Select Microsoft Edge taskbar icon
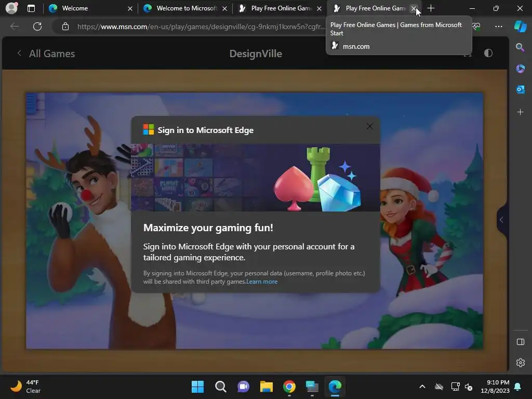This screenshot has width=532, height=399. click(335, 387)
